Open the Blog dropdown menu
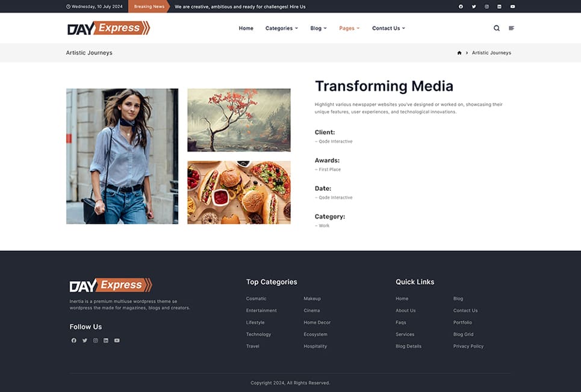The height and width of the screenshot is (392, 581). (x=318, y=28)
